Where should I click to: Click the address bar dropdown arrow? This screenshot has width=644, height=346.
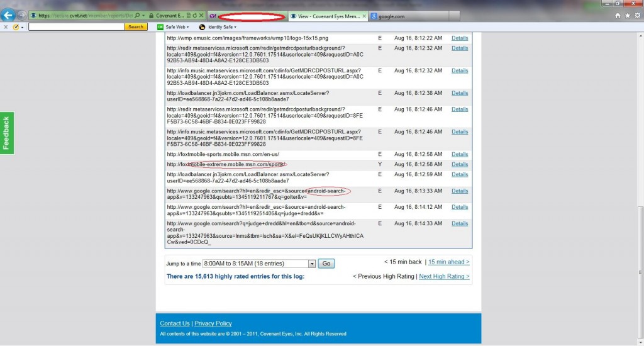click(x=143, y=16)
